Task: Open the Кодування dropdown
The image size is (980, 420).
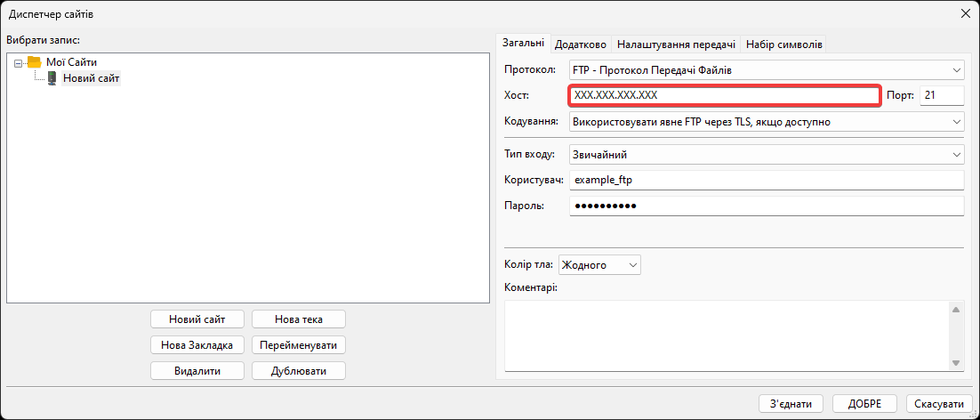Action: [x=766, y=121]
